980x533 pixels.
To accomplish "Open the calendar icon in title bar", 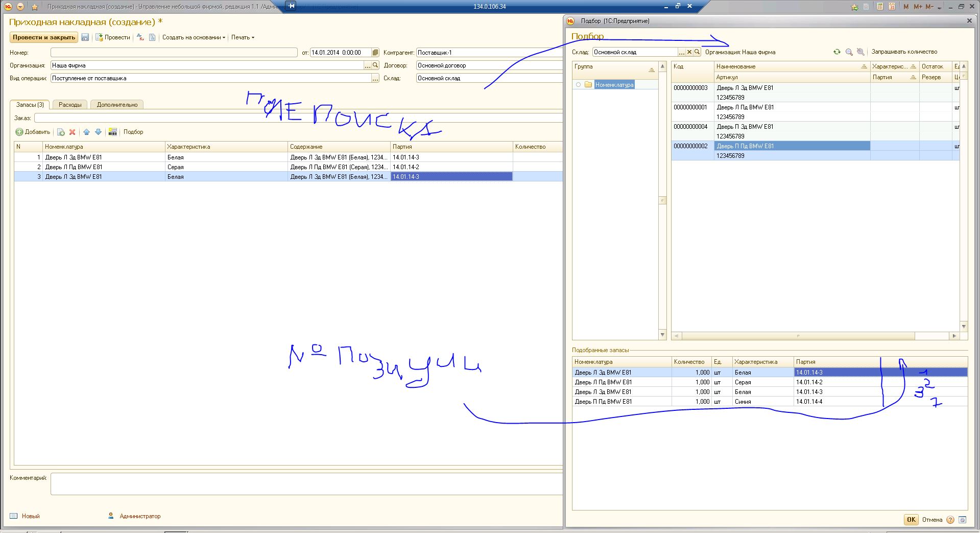I will 892,7.
